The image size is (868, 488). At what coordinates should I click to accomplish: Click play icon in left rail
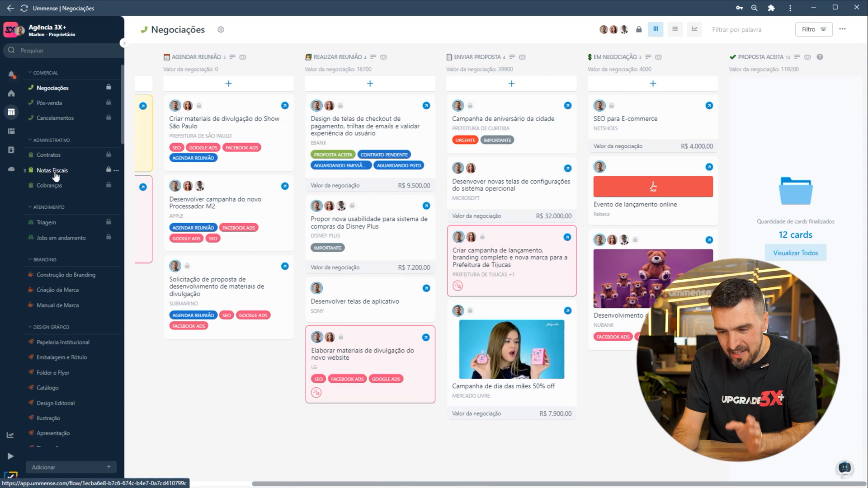click(x=10, y=456)
